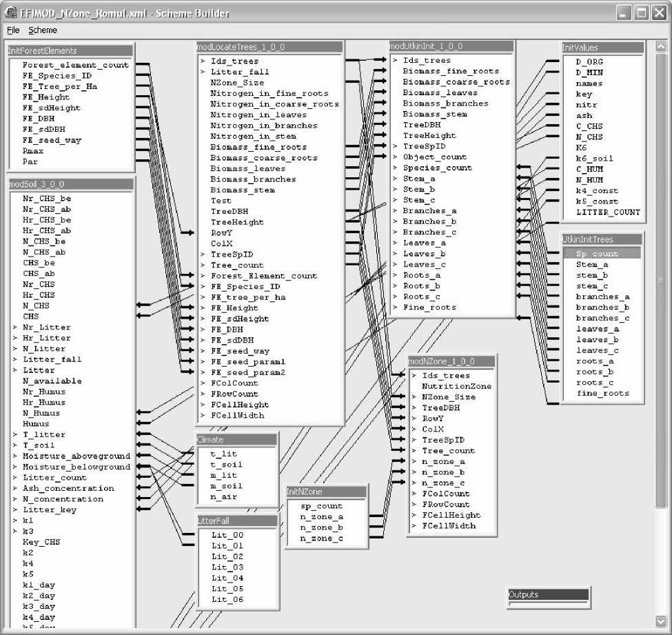Select the modSoil_3_0_0 block title
This screenshot has height=635, width=672.
pos(70,184)
